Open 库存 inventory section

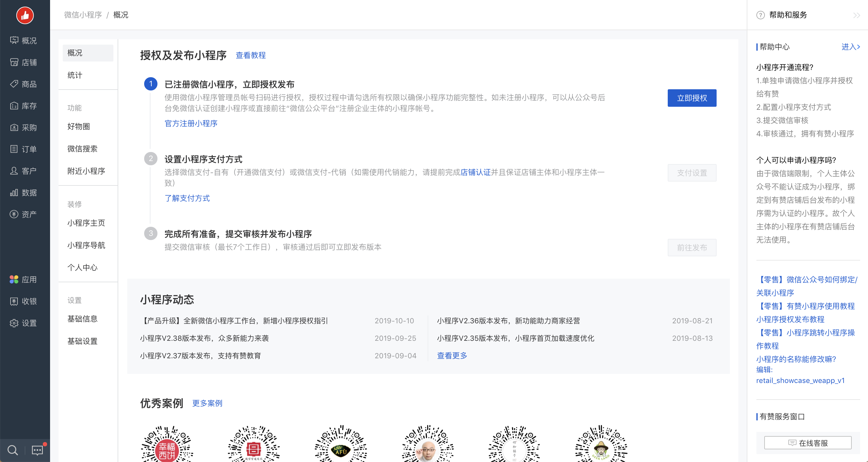click(x=24, y=106)
